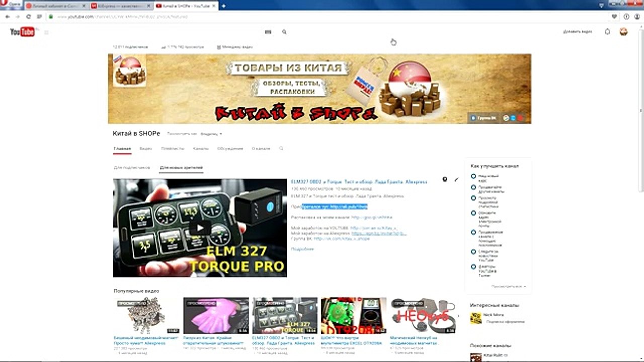This screenshot has height=362, width=644.
Task: Switch to the second browser tab
Action: 121,6
